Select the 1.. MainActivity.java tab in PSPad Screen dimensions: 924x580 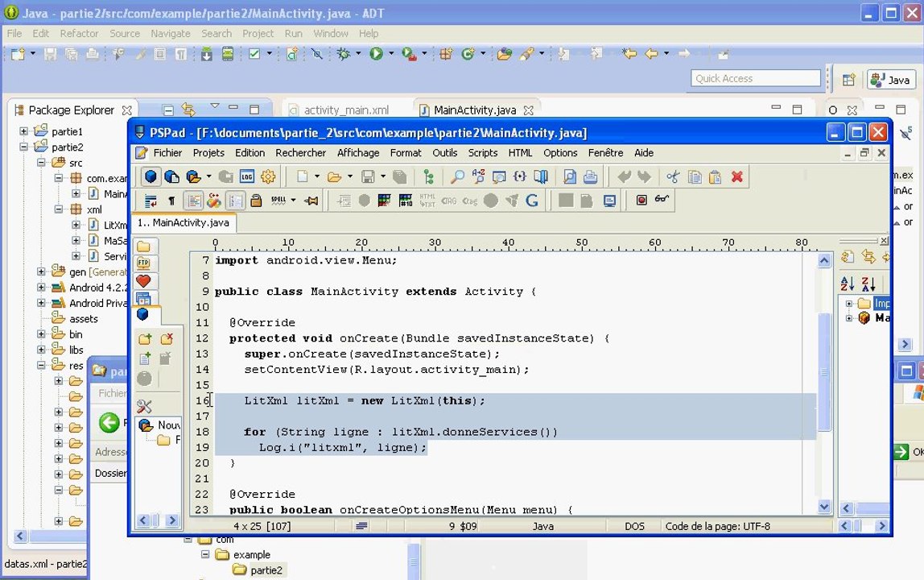184,222
